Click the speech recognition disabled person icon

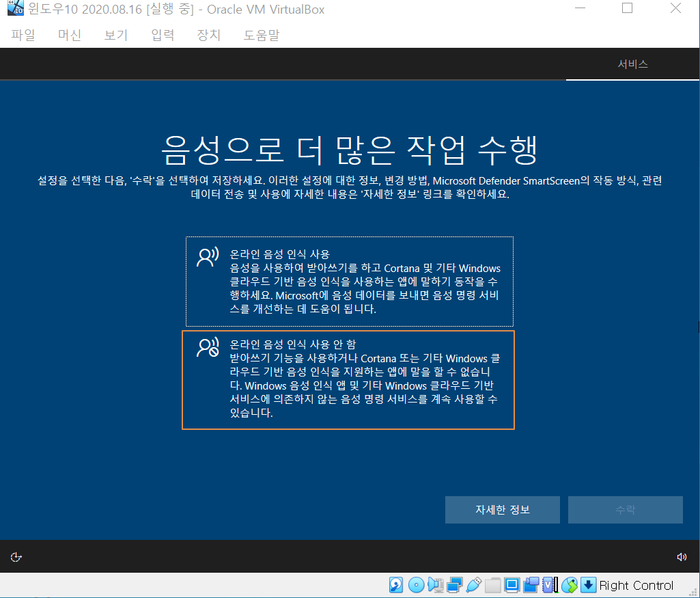208,347
